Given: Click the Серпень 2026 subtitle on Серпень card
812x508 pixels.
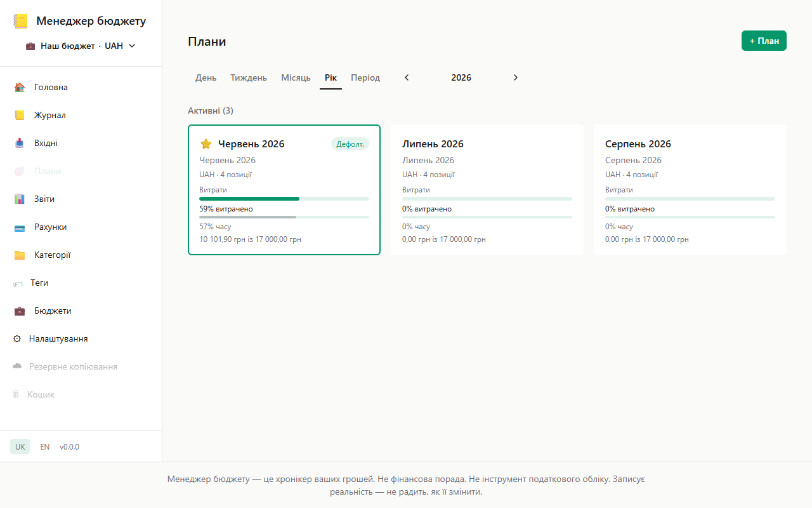Looking at the screenshot, I should [x=633, y=160].
